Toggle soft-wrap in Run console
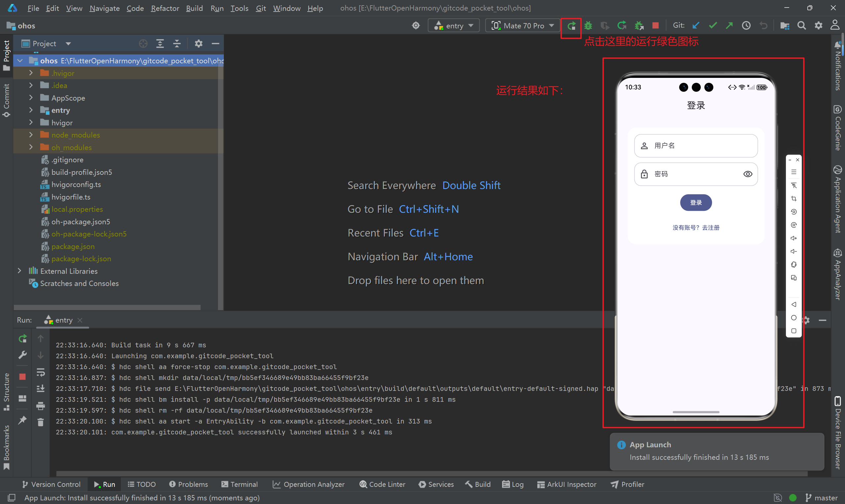Viewport: 845px width, 504px height. tap(40, 372)
